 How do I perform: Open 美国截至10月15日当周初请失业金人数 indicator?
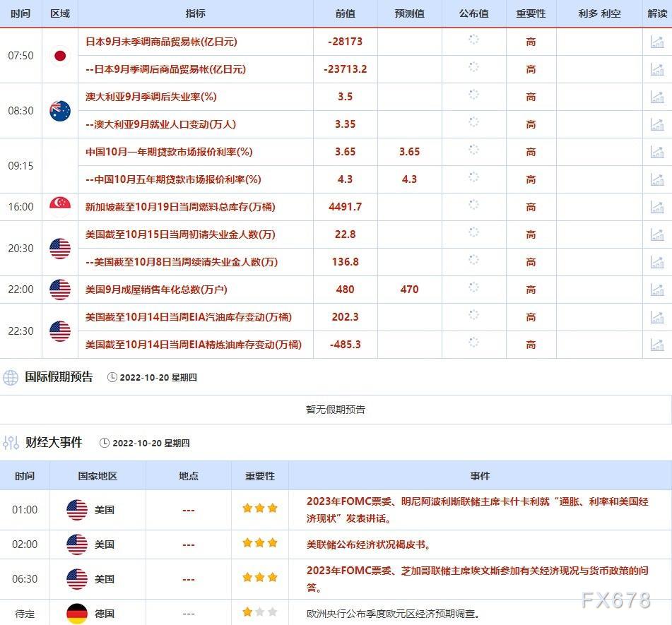(180, 234)
